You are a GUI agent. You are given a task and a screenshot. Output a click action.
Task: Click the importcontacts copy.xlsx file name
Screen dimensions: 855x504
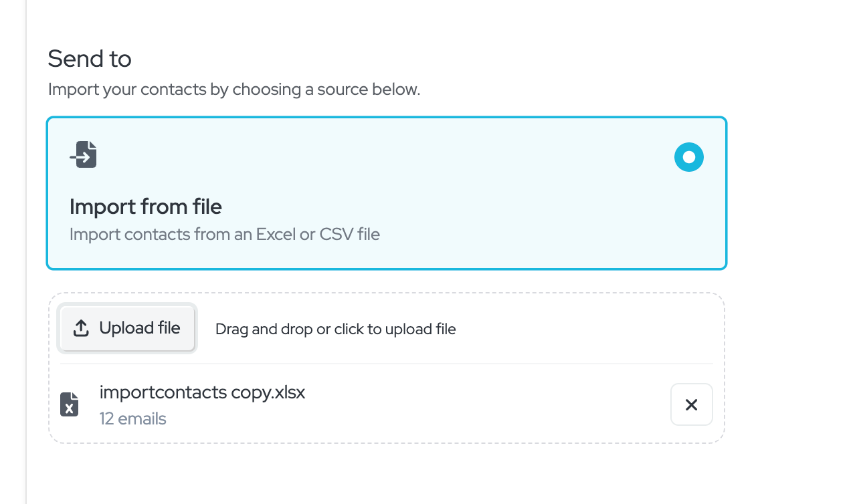point(202,392)
